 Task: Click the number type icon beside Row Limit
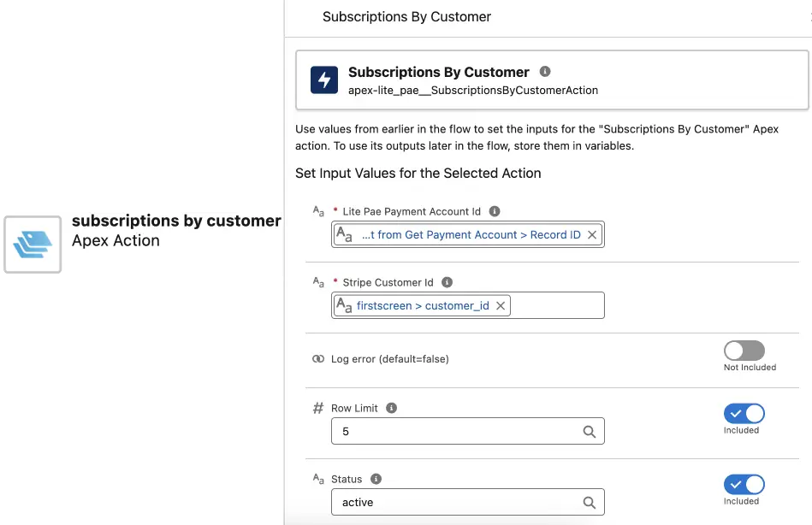point(318,408)
